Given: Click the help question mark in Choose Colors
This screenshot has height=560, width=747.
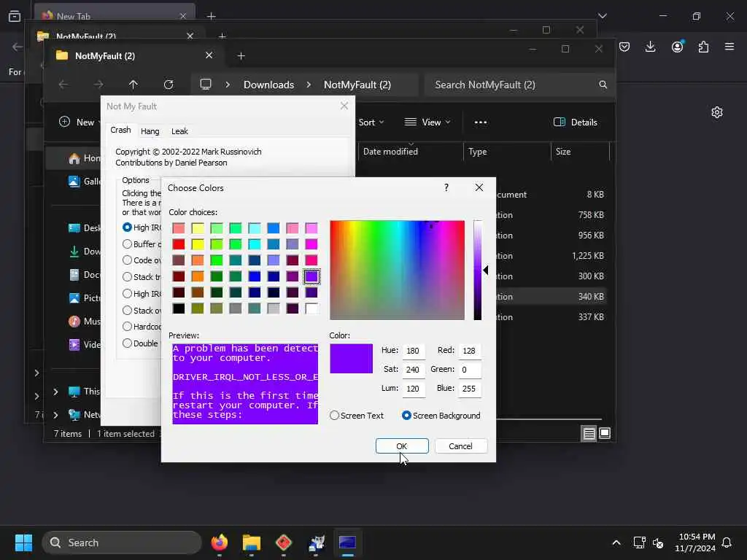Looking at the screenshot, I should pos(446,187).
